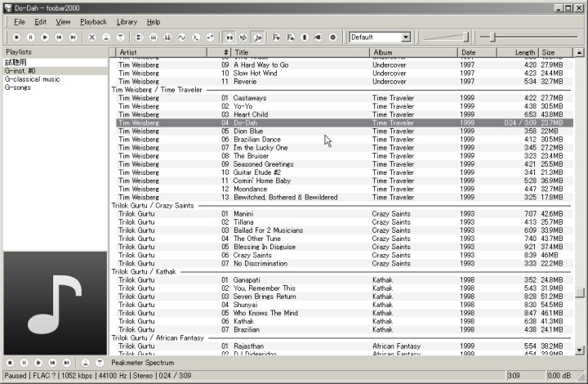Screen dimensions: 588x384
Task: Open the console via the command-prompt icon
Action: [x=196, y=37]
